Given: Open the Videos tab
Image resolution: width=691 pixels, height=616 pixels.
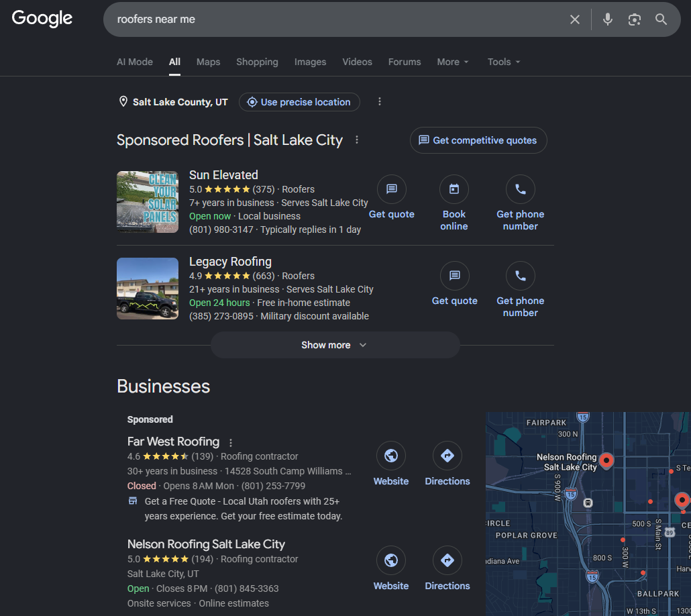Looking at the screenshot, I should (x=358, y=62).
